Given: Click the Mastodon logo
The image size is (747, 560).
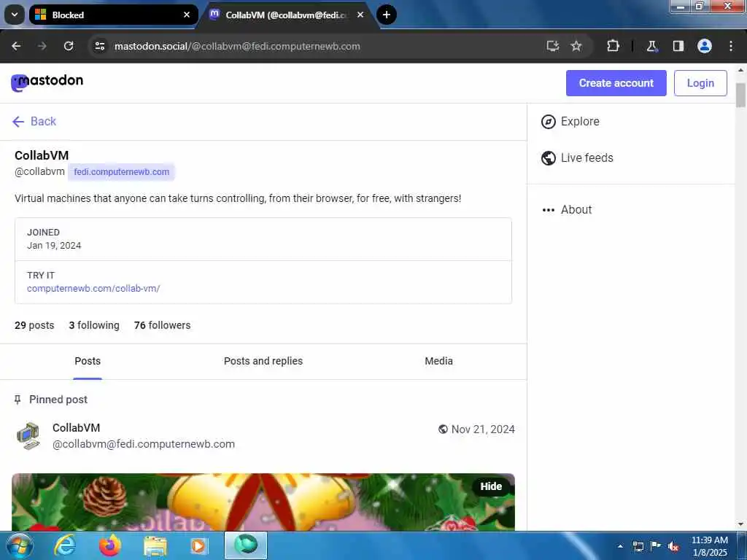Looking at the screenshot, I should (47, 82).
